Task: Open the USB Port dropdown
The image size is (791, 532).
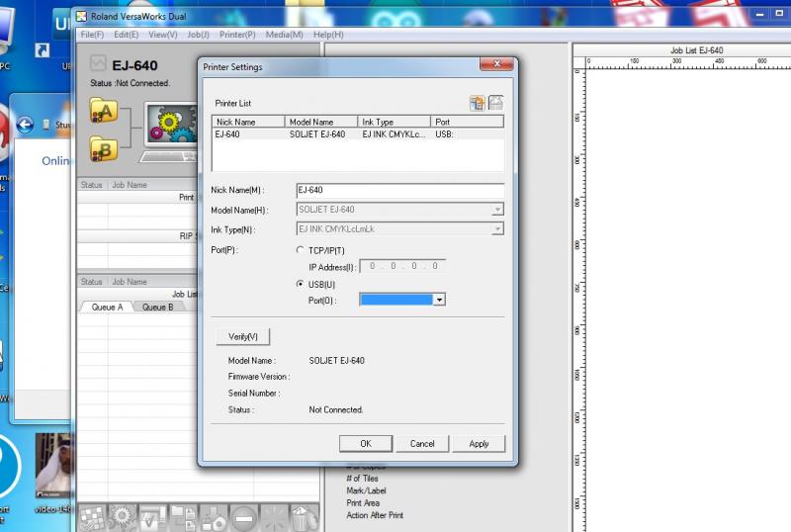Action: click(439, 300)
